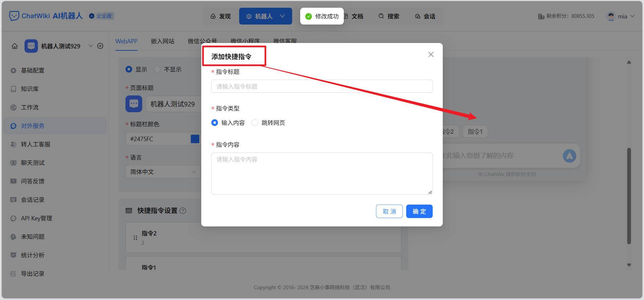The width and height of the screenshot is (644, 300).
Task: Click the 基础配置 gear icon
Action: (13, 71)
